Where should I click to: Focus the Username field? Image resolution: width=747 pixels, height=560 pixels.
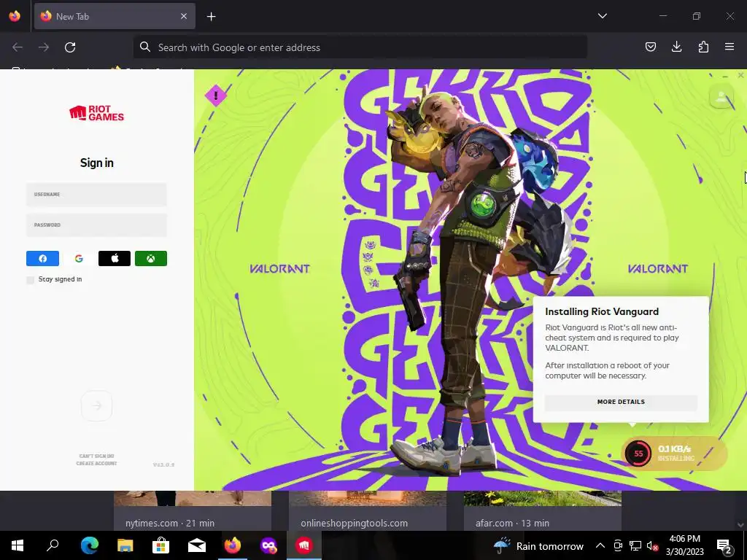(96, 194)
